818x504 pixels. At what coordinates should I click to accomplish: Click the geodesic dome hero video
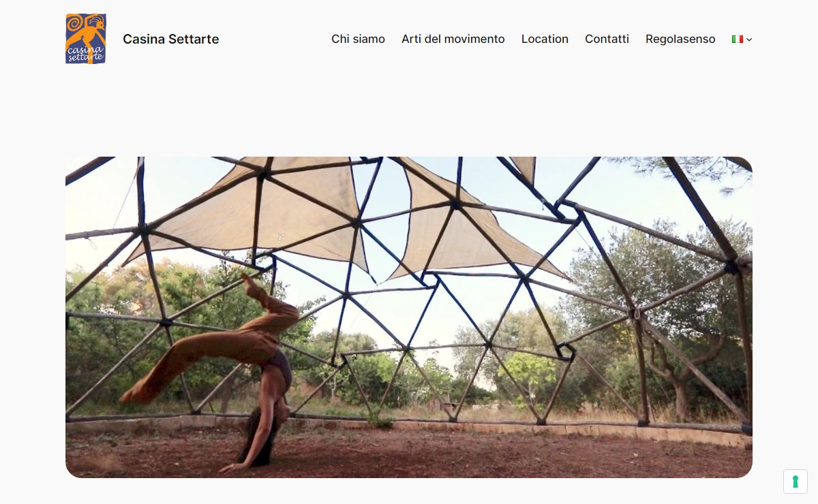pos(409,317)
